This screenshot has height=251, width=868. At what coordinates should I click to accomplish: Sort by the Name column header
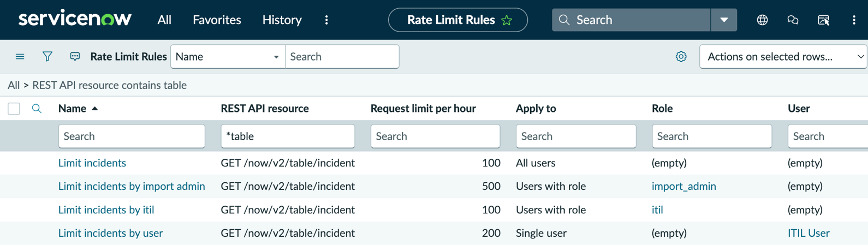coord(72,109)
